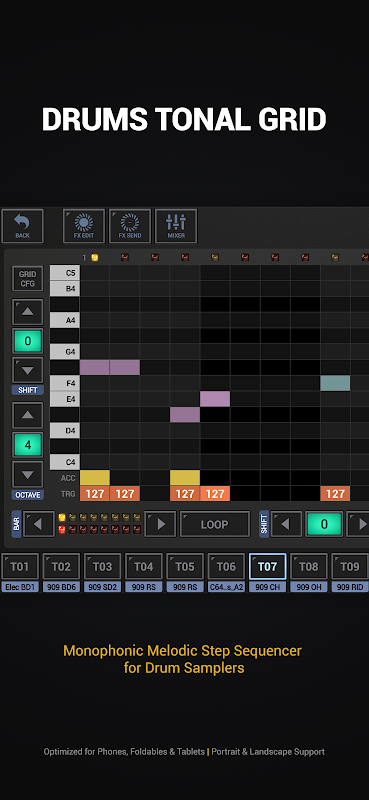This screenshot has height=800, width=369.
Task: Tap the black key between B4 and A4
Action: (x=65, y=304)
